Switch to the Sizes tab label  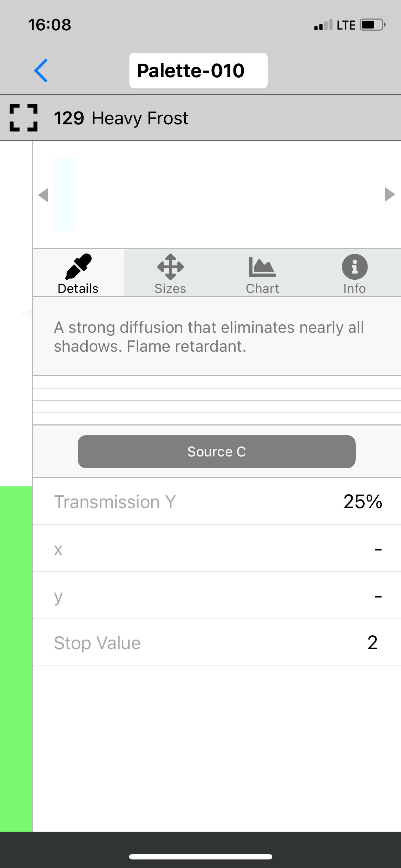[170, 289]
